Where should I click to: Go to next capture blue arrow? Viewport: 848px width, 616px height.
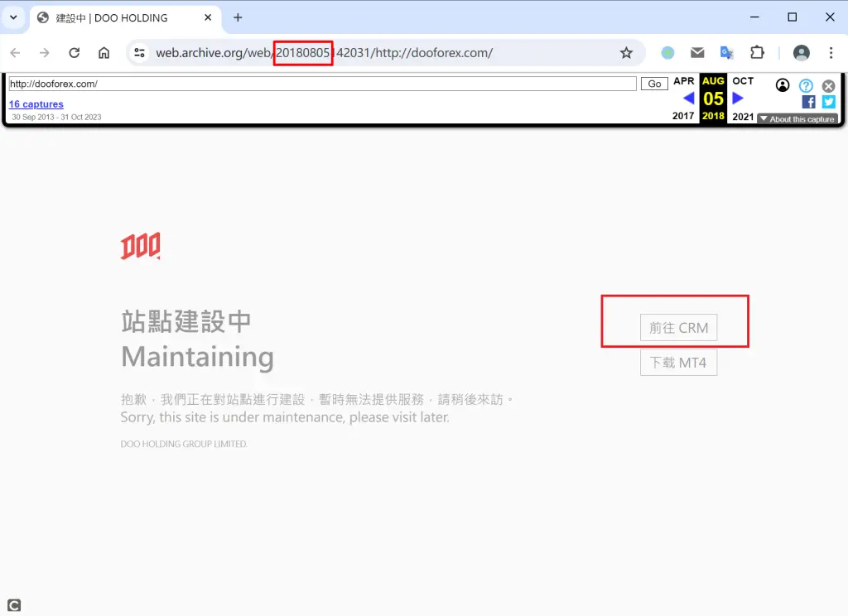click(x=738, y=99)
